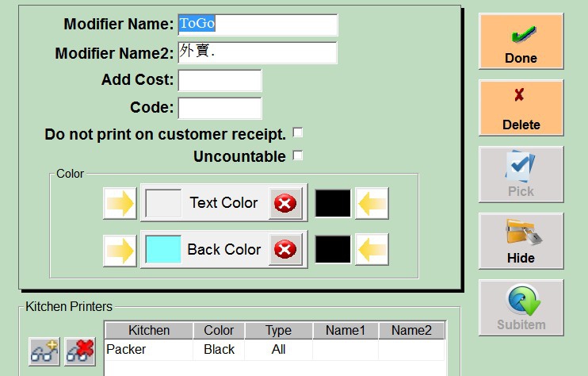
Task: Enable Do not print on customer receipt
Action: (298, 132)
